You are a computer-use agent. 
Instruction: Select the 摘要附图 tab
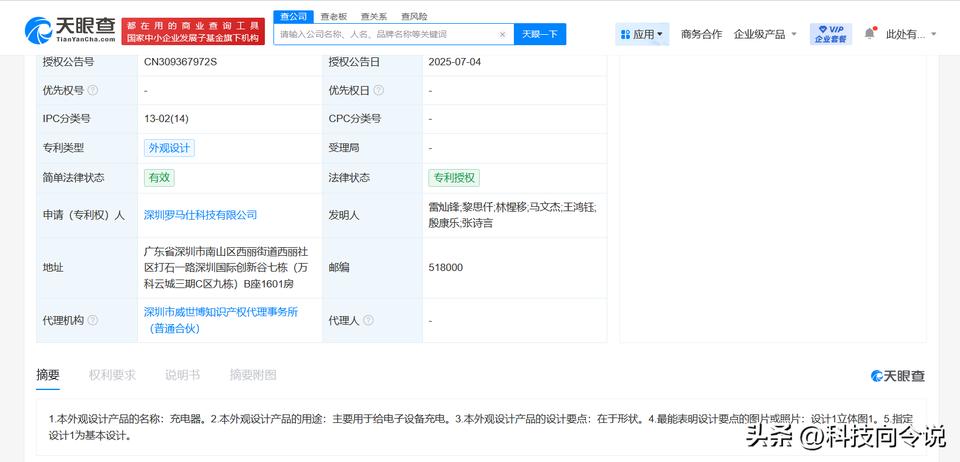pos(253,375)
